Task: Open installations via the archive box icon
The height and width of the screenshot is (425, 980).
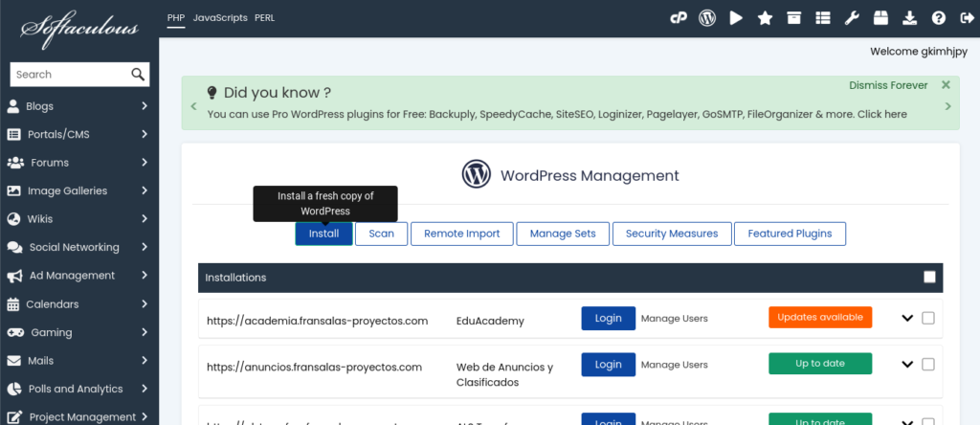Action: pyautogui.click(x=793, y=18)
